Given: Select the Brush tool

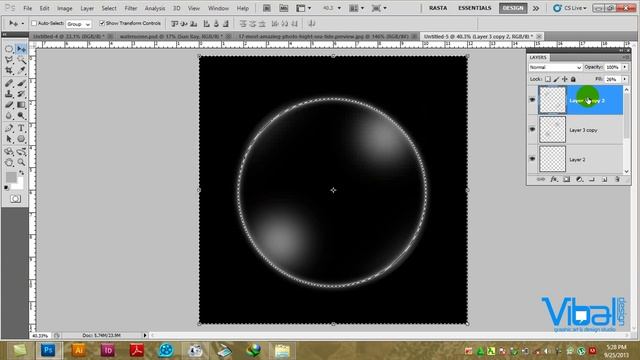Looking at the screenshot, I should (x=21, y=83).
